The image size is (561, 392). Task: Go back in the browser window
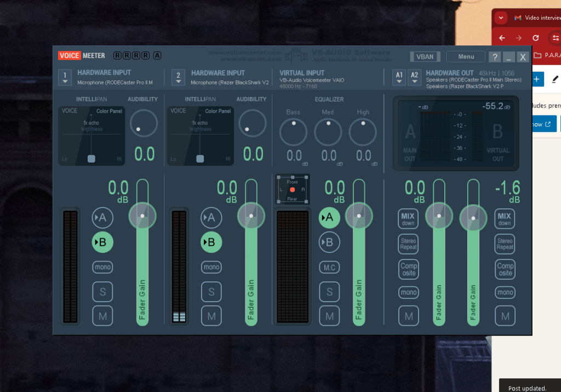point(502,38)
